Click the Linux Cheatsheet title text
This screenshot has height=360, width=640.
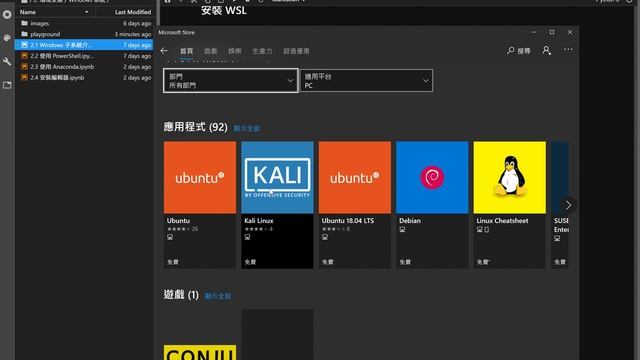[502, 220]
